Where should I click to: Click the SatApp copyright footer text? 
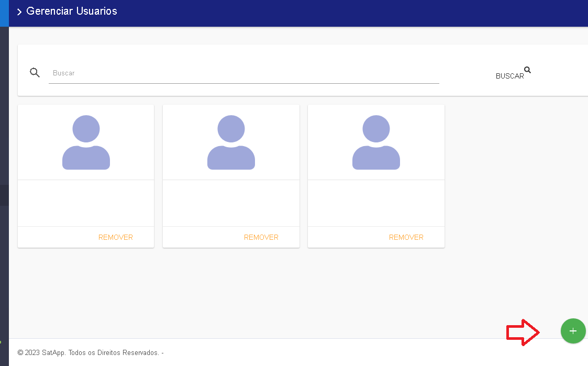(x=90, y=353)
